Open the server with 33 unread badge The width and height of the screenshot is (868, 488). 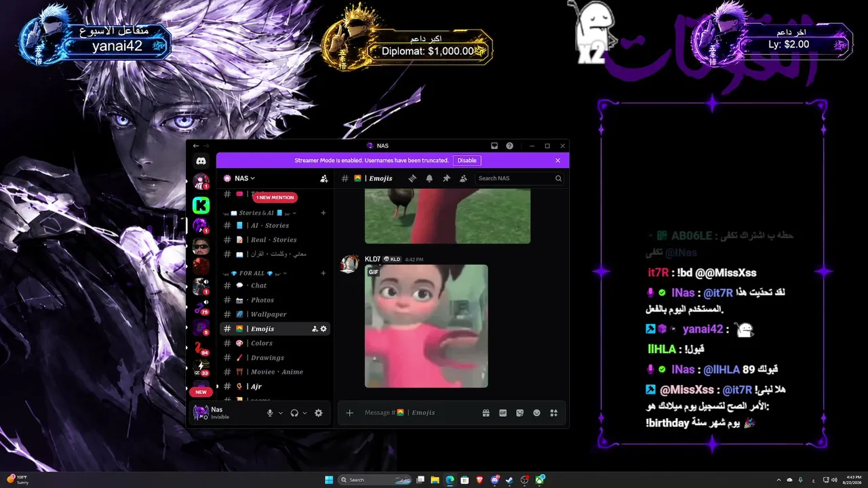coord(201,368)
